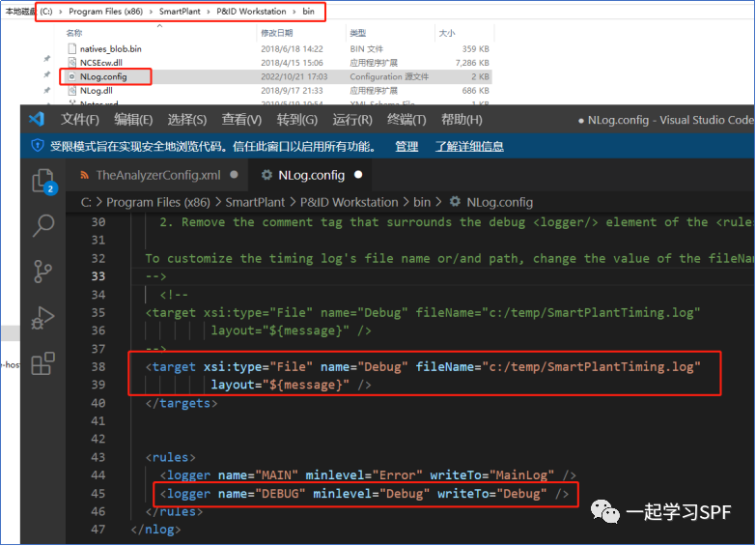Click NLog.config file icon in Explorer
756x546 pixels.
point(71,76)
